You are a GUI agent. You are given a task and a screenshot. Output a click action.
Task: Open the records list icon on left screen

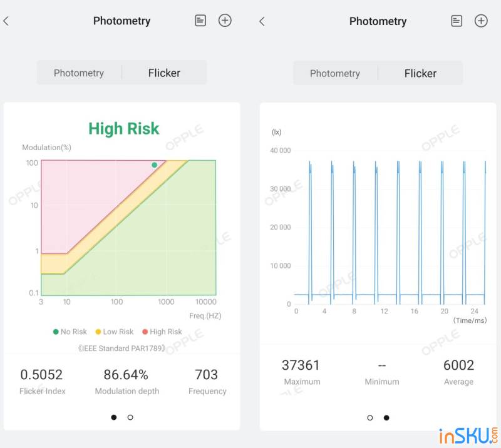tap(200, 21)
